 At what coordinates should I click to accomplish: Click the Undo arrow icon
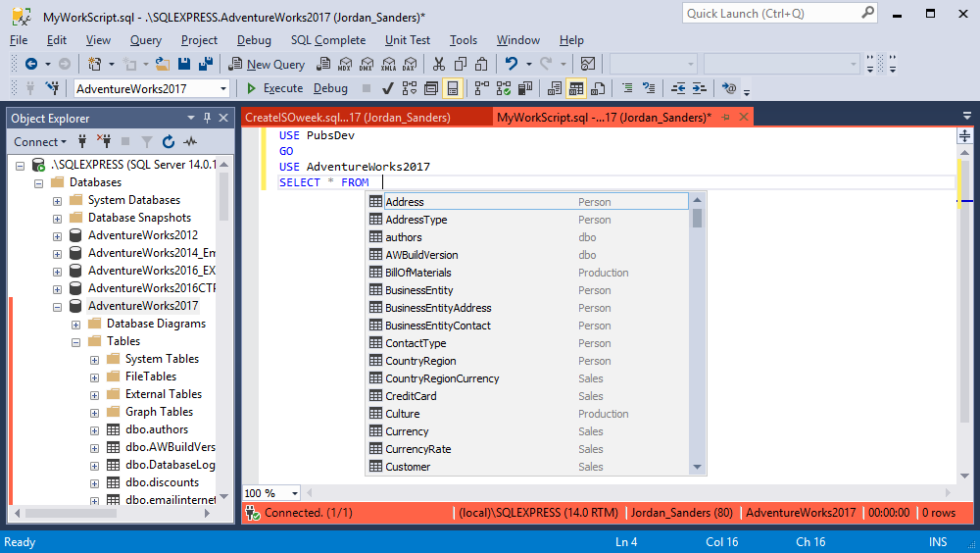pyautogui.click(x=512, y=64)
